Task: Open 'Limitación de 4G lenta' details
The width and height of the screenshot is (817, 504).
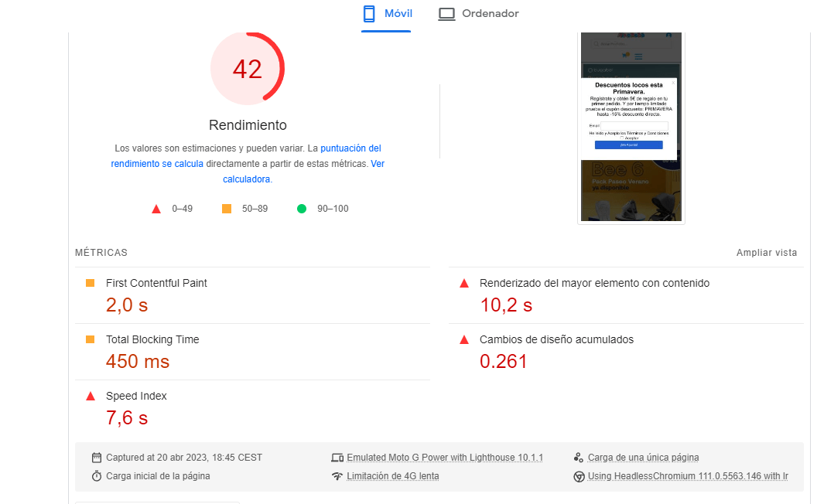Action: (393, 476)
